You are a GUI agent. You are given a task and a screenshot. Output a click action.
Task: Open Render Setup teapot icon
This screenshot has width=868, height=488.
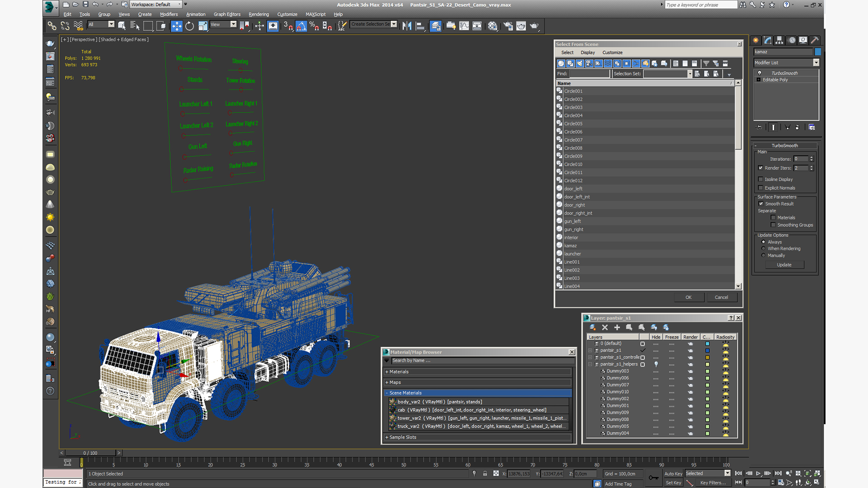[508, 26]
